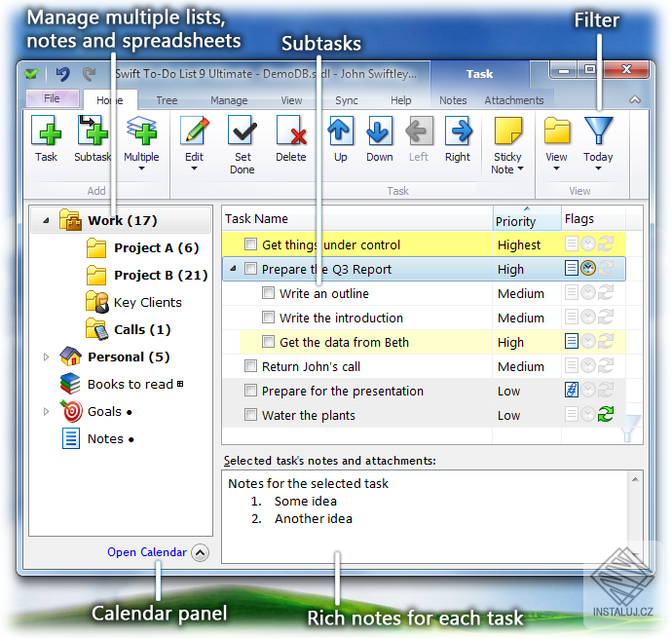The width and height of the screenshot is (672, 638).
Task: Tick the Write an outline checkbox
Action: 268,293
